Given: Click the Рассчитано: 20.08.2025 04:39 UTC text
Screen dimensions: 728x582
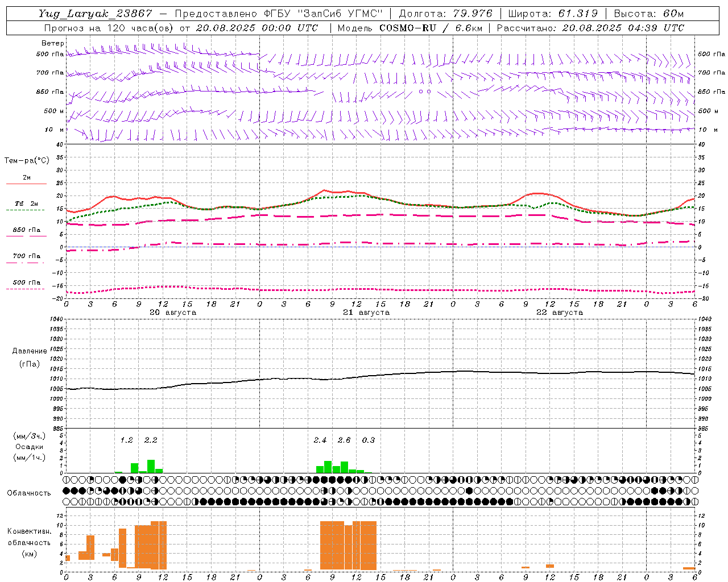Looking at the screenshot, I should click(590, 28).
